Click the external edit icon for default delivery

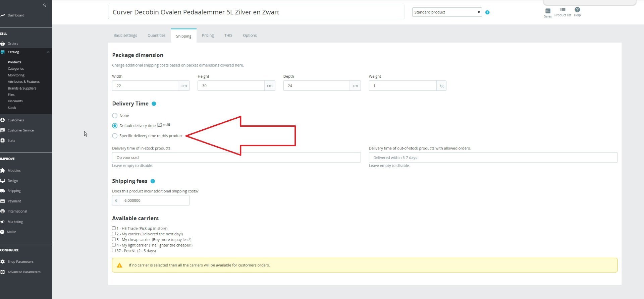coord(160,125)
